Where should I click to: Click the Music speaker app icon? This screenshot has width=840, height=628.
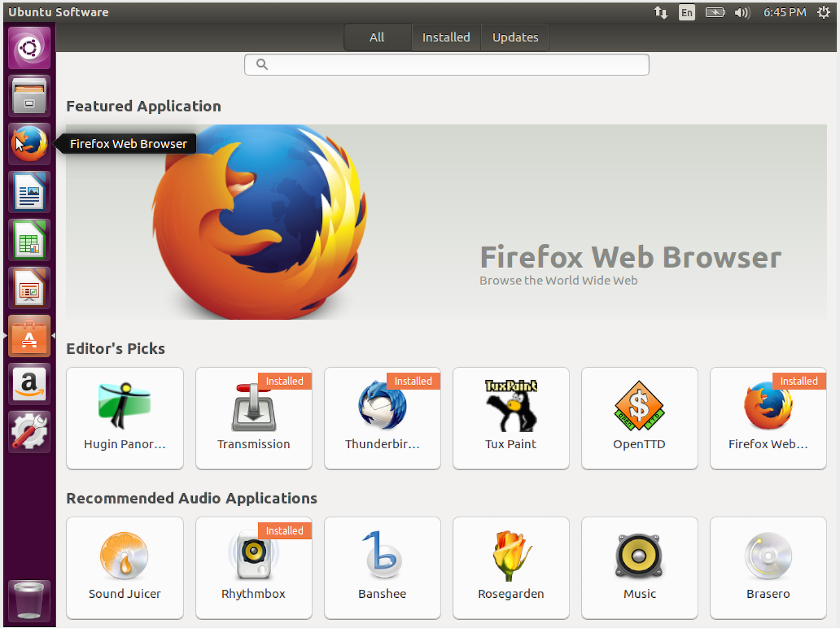coord(639,555)
